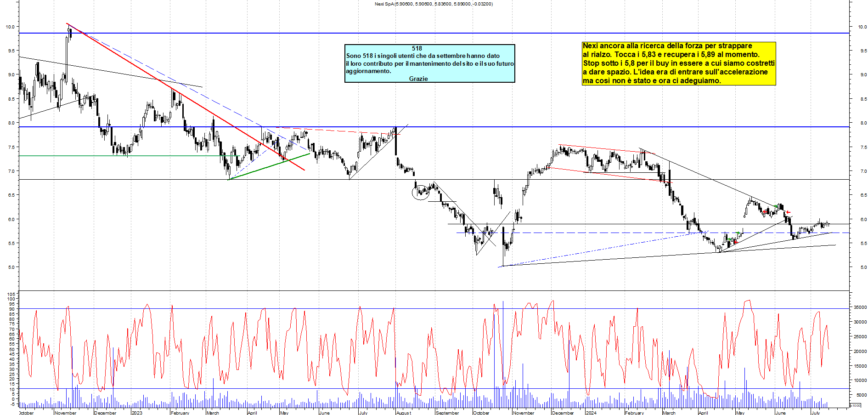Click the 5.0 label on left price axis
The height and width of the screenshot is (415, 868).
pos(11,267)
